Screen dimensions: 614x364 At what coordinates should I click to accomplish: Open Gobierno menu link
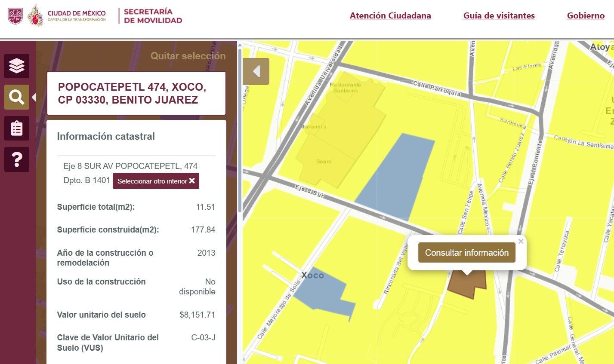586,16
